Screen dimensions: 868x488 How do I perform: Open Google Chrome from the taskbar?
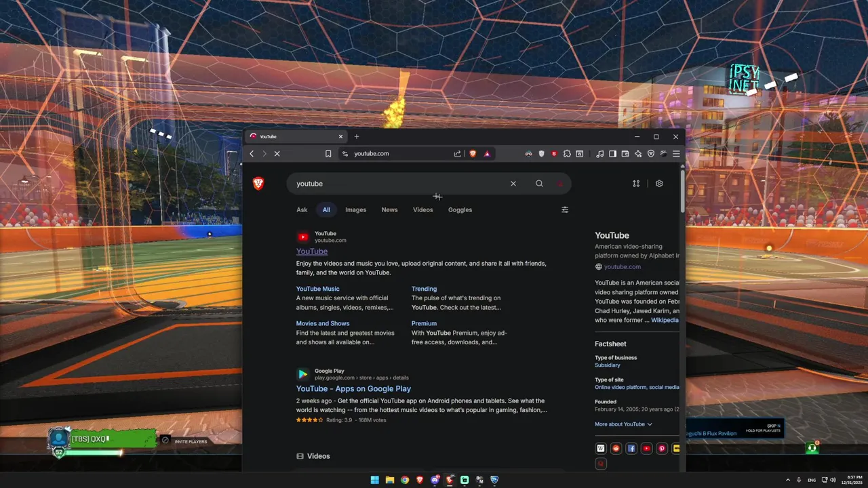tap(405, 480)
